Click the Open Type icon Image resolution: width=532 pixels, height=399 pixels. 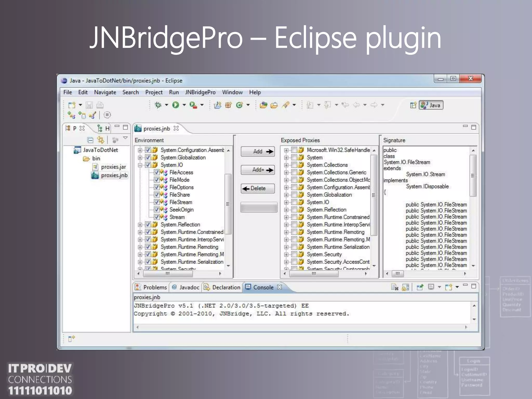pos(263,105)
